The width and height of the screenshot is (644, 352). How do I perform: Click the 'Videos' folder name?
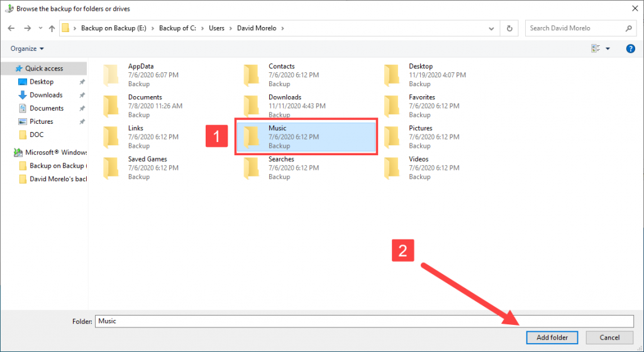point(418,159)
